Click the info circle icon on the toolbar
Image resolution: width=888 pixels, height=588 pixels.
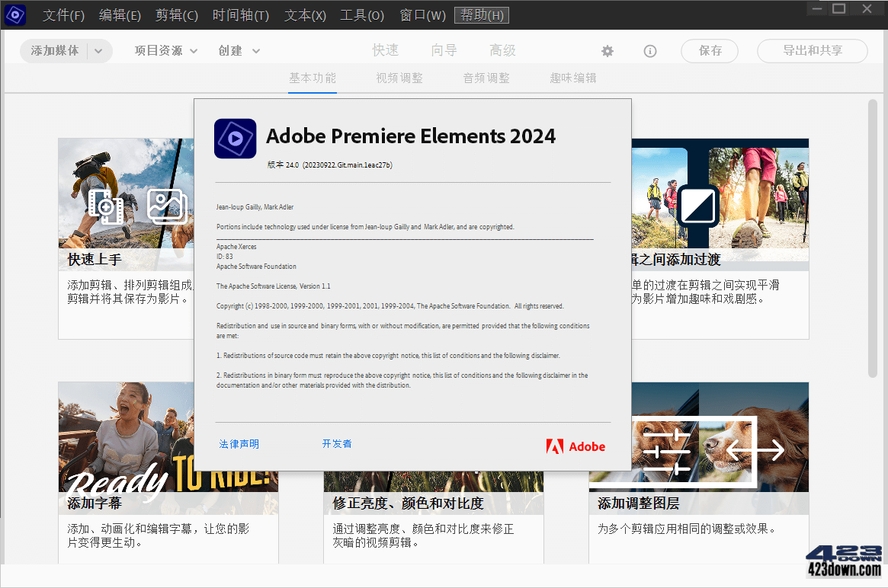[649, 51]
